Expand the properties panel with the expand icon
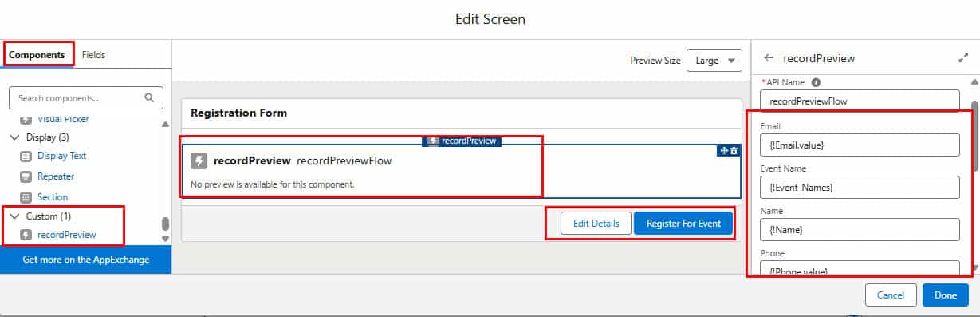The image size is (980, 317). pyautogui.click(x=962, y=58)
